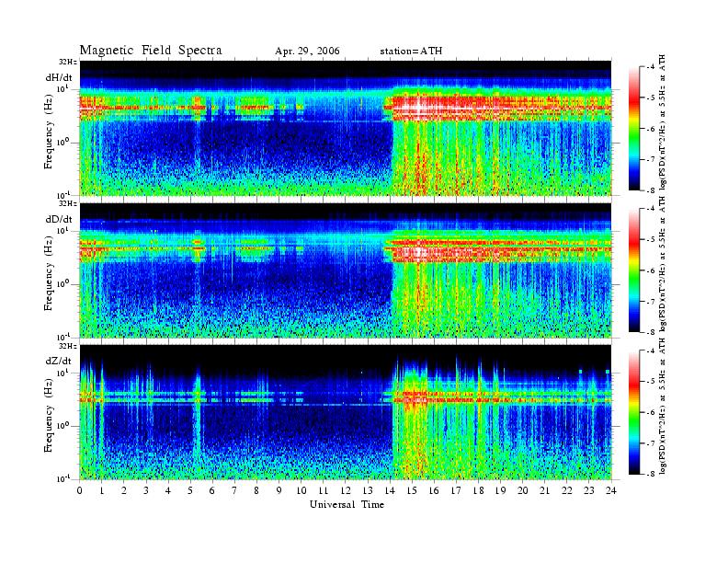
Task: Click the "-6" value on dD/dt color scale
Action: pyautogui.click(x=651, y=270)
